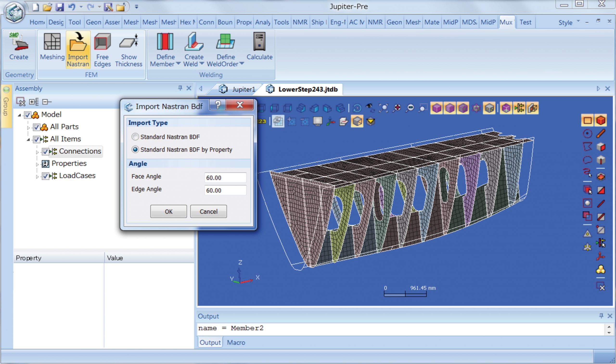616x364 pixels.
Task: Expand the All Parts node
Action: click(x=28, y=128)
